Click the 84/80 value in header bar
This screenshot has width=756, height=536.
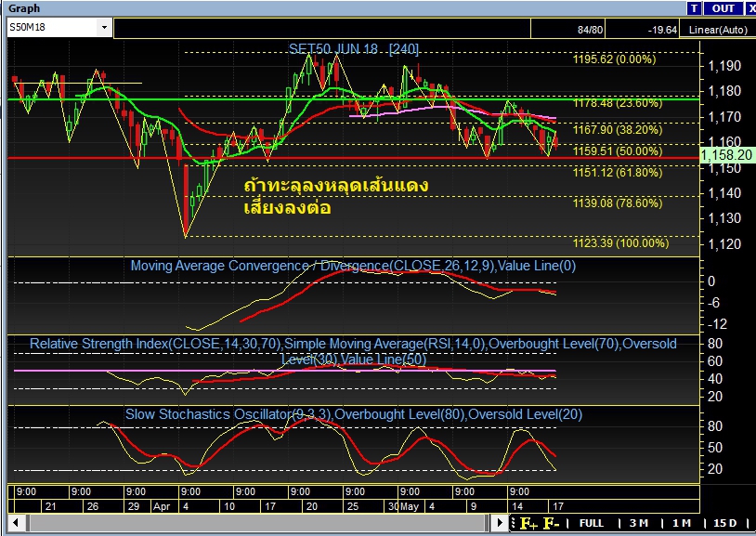pyautogui.click(x=590, y=30)
